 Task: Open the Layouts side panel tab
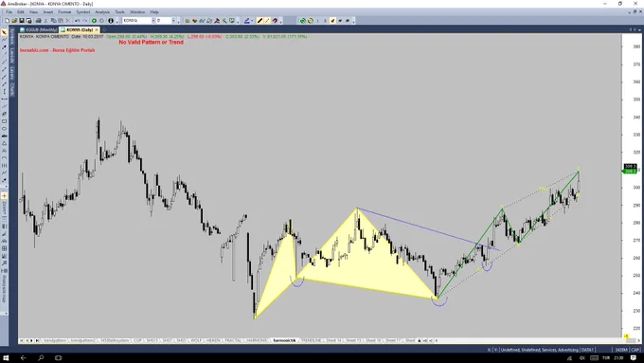pyautogui.click(x=12, y=56)
